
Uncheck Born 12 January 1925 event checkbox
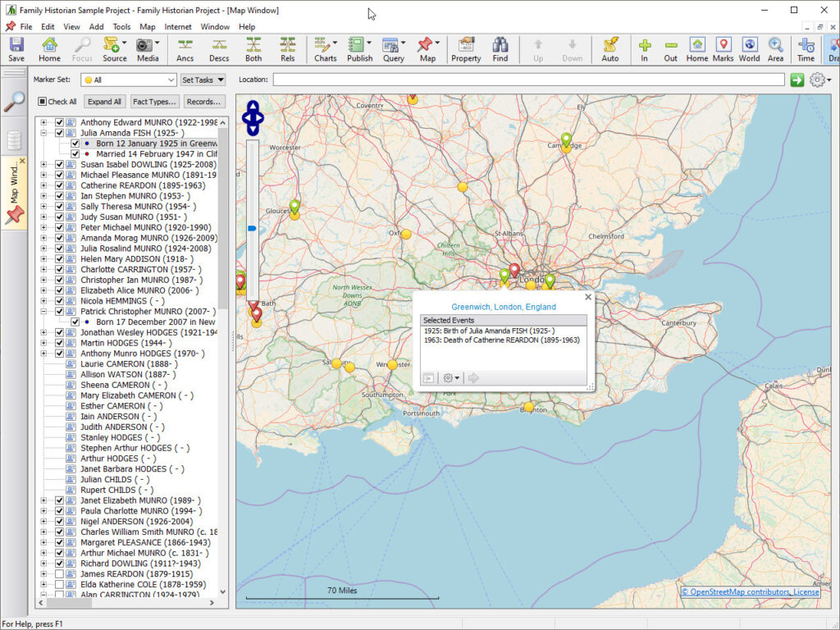tap(75, 144)
